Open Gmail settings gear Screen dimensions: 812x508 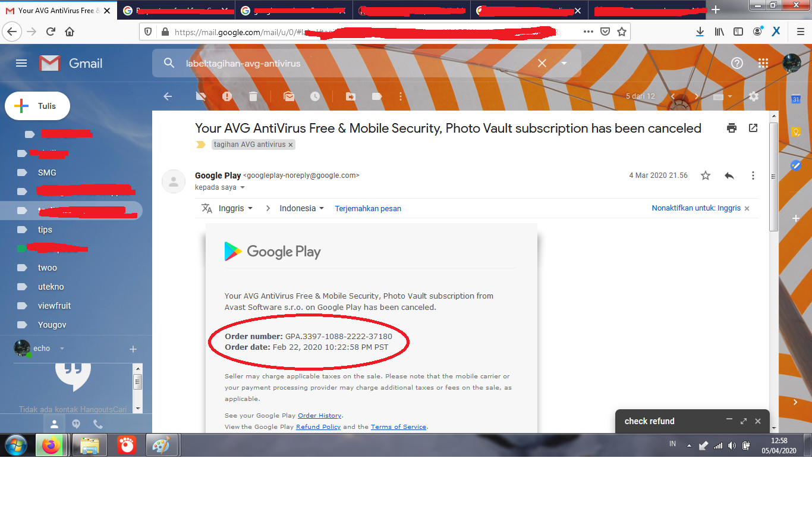pos(754,96)
